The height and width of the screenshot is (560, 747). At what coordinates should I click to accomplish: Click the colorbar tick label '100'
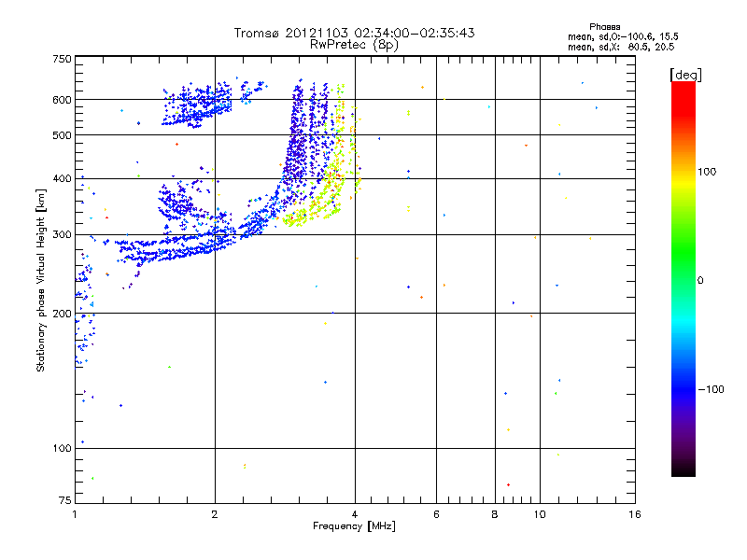pos(707,172)
